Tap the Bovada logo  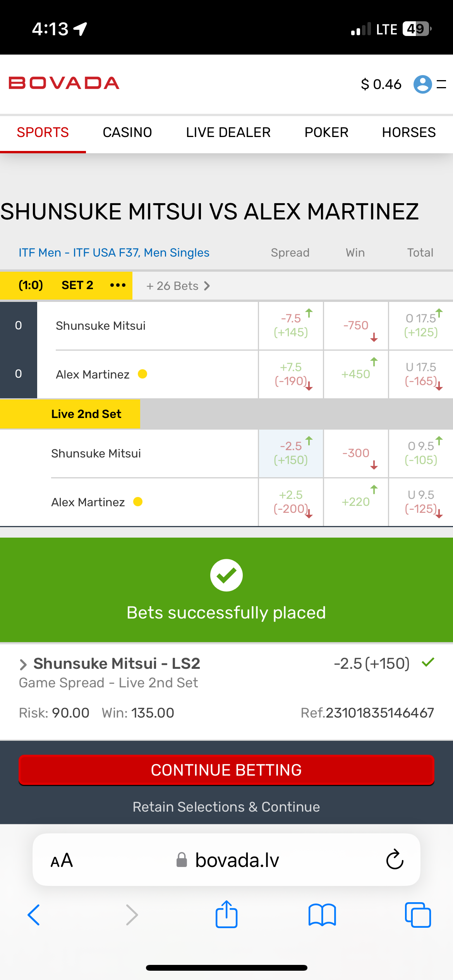click(64, 83)
